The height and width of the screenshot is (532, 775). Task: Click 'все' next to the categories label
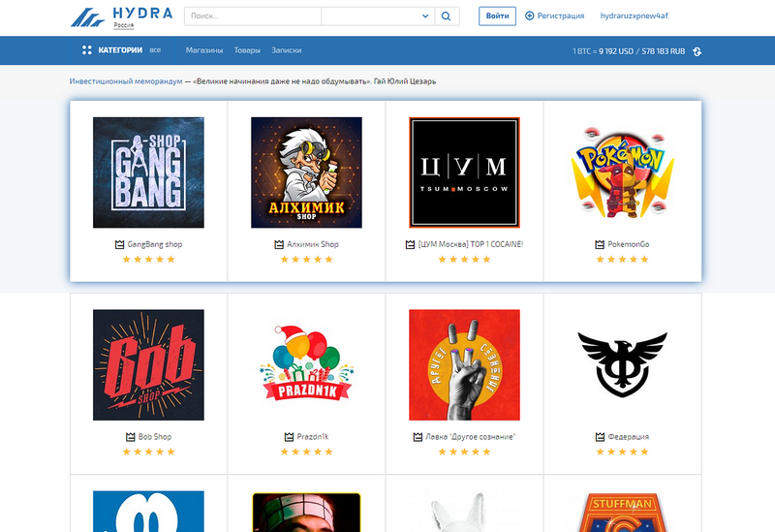pyautogui.click(x=155, y=50)
